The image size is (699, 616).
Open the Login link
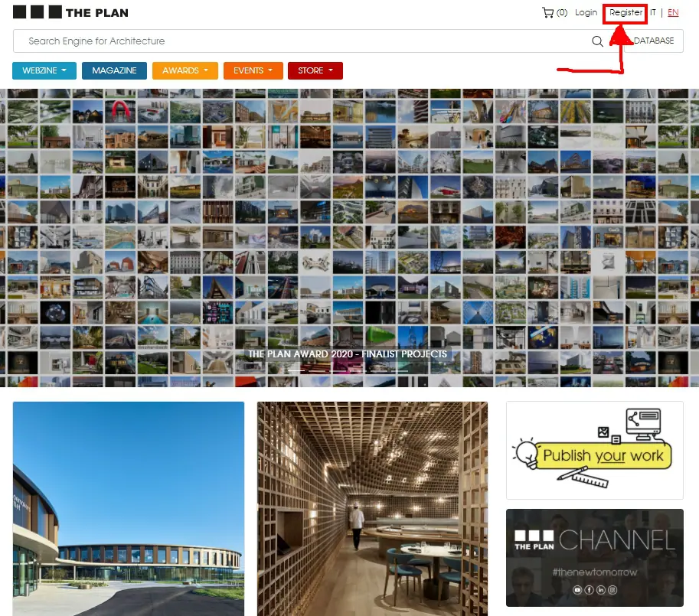tap(586, 12)
